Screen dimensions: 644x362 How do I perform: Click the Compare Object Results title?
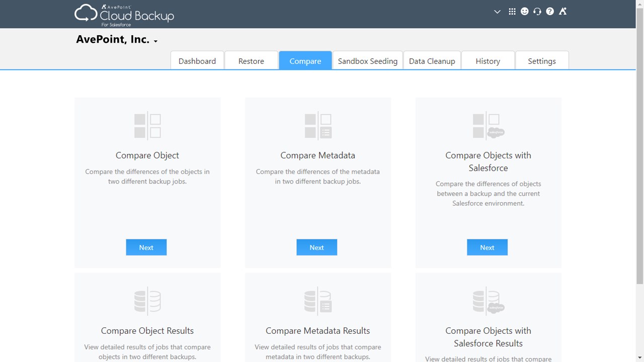(147, 331)
